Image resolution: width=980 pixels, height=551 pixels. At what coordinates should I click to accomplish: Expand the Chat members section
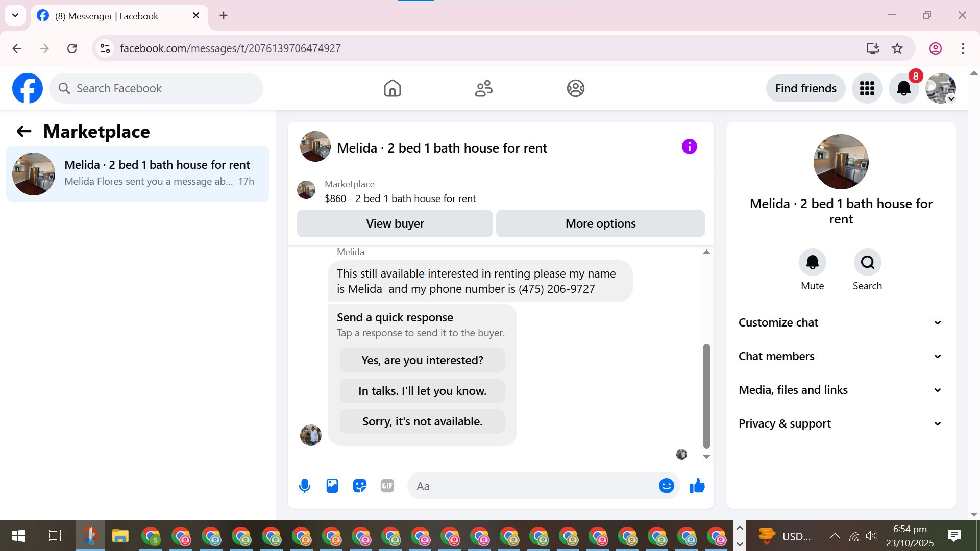click(x=840, y=356)
